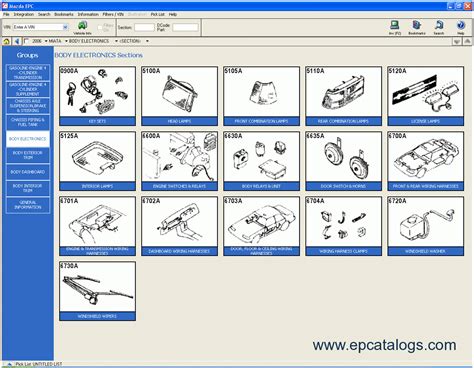The image size is (474, 368).
Task: Open section 5100A Head Lamps
Action: click(x=179, y=96)
